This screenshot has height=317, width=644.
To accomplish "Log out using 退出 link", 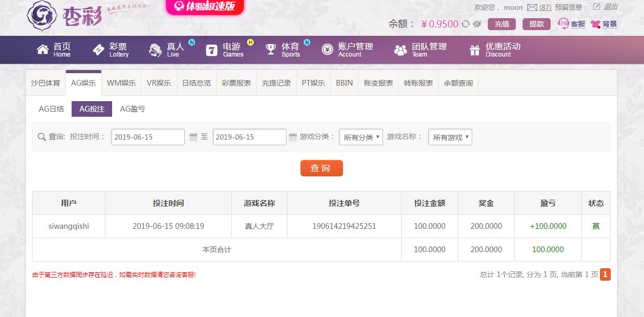I will coord(611,7).
